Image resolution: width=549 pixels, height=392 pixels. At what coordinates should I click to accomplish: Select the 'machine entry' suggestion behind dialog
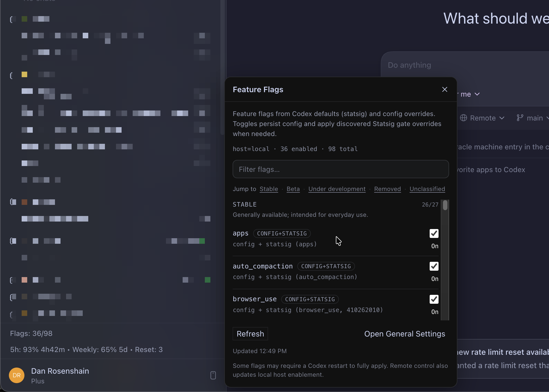tap(503, 147)
